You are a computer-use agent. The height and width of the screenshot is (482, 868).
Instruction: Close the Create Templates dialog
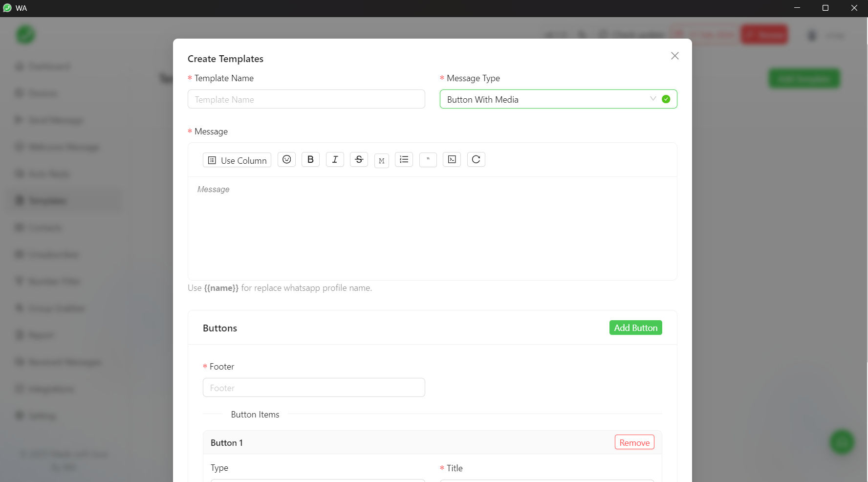click(674, 56)
